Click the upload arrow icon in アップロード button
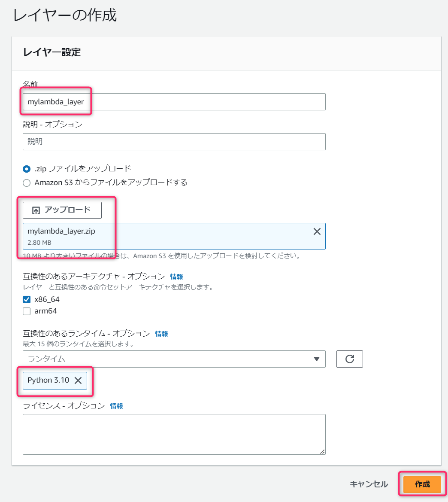The width and height of the screenshot is (448, 502). coord(36,210)
